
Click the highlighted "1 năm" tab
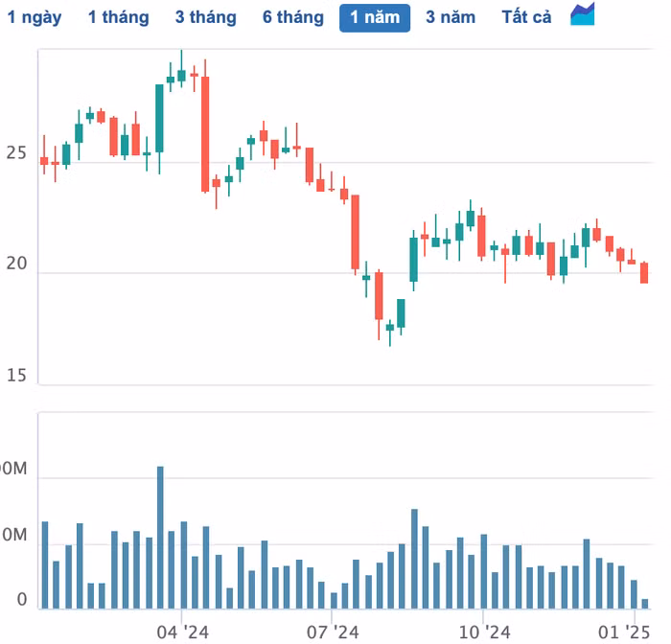tap(374, 17)
